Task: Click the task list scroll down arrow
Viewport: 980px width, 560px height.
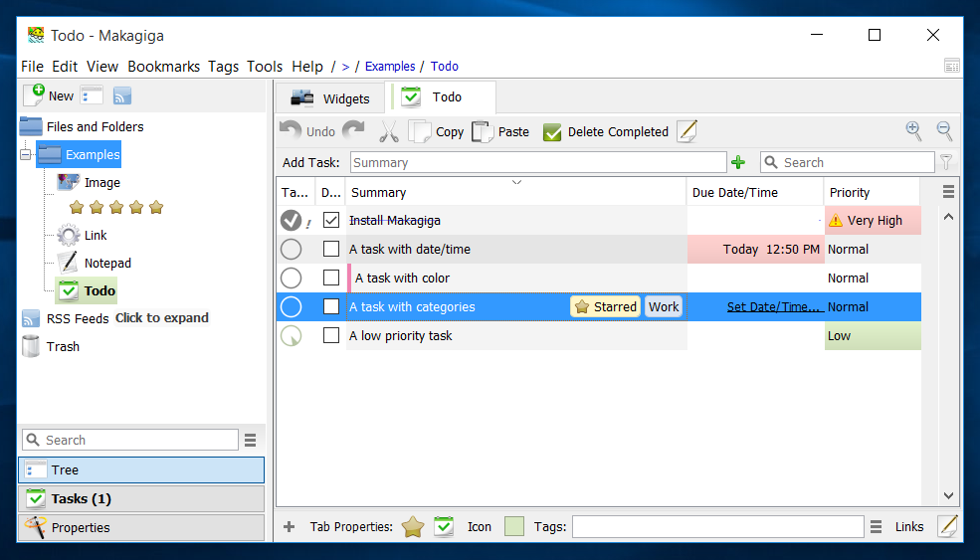Action: point(948,495)
